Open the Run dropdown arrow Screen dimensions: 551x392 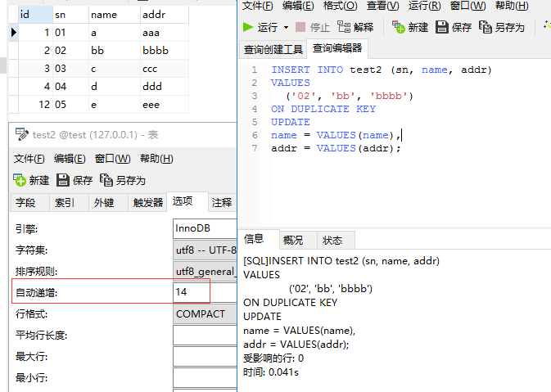286,27
